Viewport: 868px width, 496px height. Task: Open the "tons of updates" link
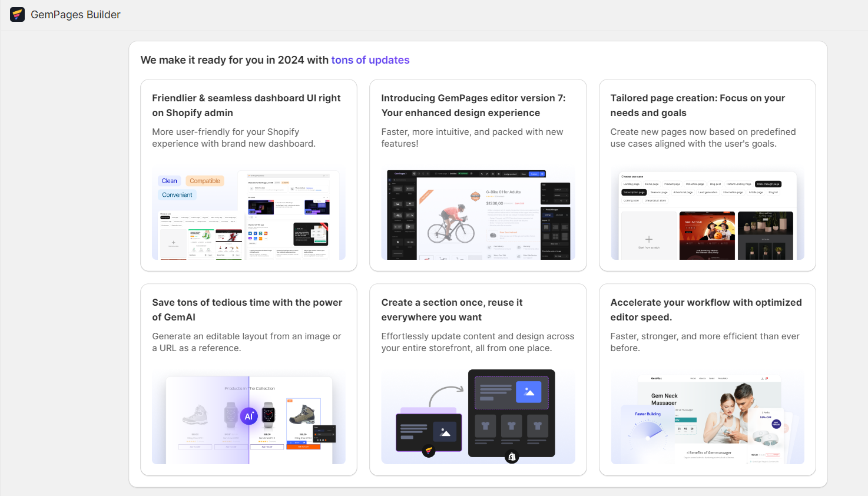tap(370, 60)
